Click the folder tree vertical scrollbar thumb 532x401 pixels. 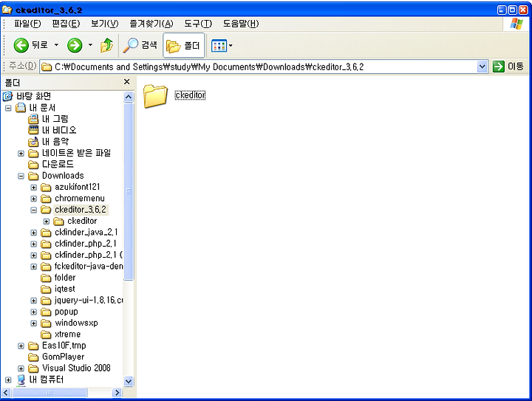click(129, 191)
